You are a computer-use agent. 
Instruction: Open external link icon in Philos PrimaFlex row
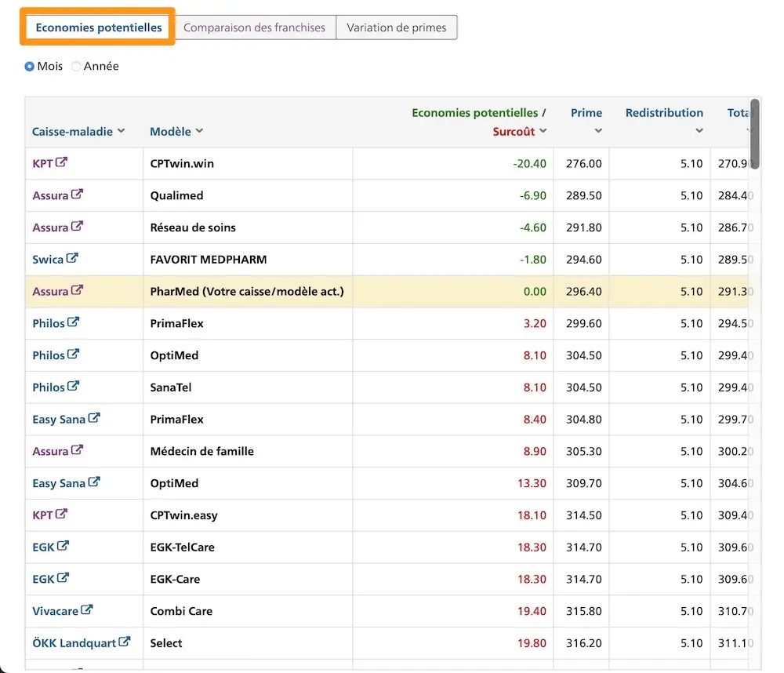pos(73,322)
